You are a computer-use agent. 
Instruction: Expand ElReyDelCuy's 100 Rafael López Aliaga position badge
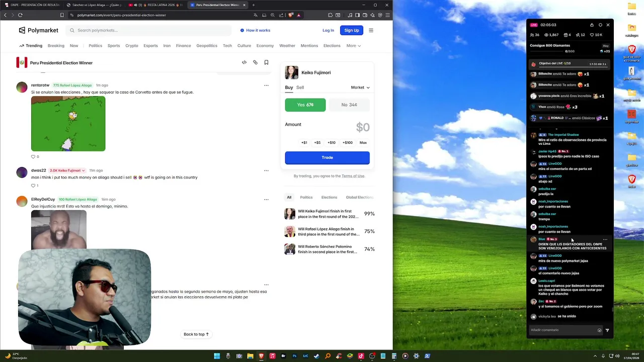(x=78, y=199)
